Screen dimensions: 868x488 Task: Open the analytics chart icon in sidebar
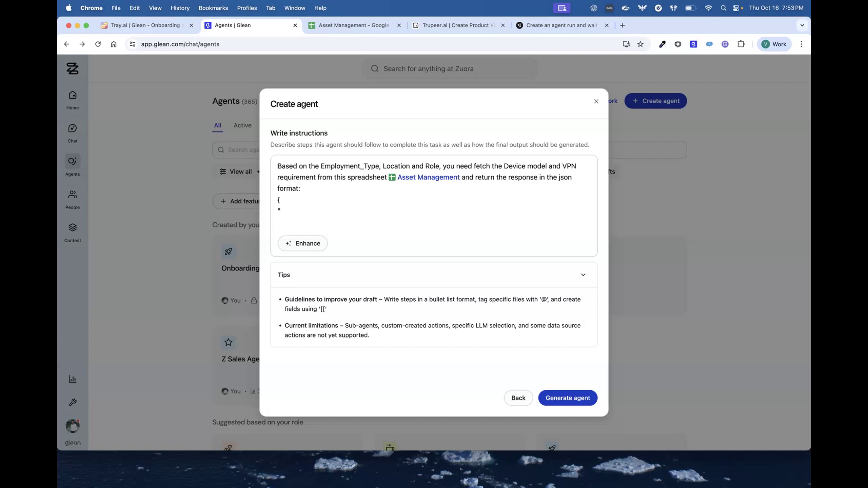click(x=72, y=379)
